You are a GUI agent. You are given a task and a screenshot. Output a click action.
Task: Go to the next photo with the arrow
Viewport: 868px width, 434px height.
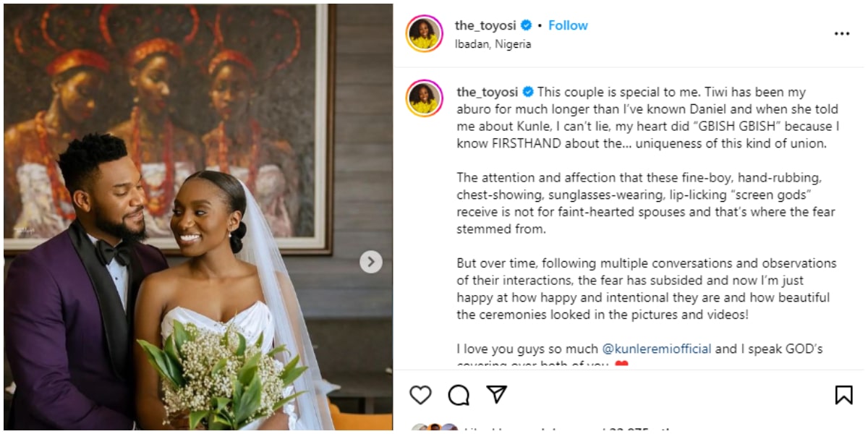370,261
